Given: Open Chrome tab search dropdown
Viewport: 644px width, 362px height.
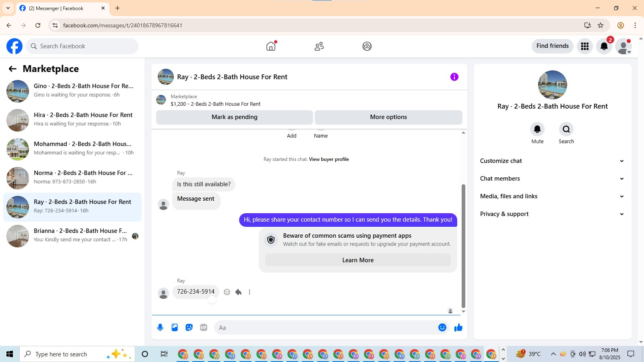Looking at the screenshot, I should click(8, 8).
